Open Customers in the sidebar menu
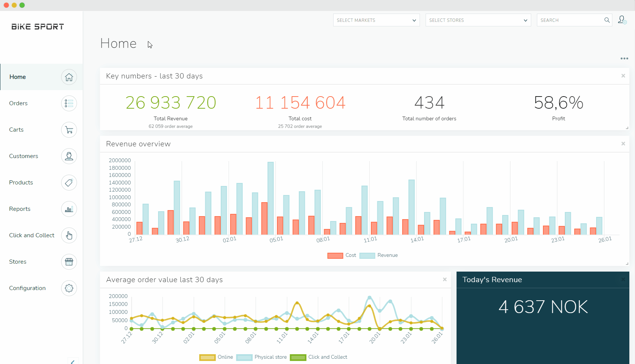This screenshot has width=635, height=364. (42, 156)
